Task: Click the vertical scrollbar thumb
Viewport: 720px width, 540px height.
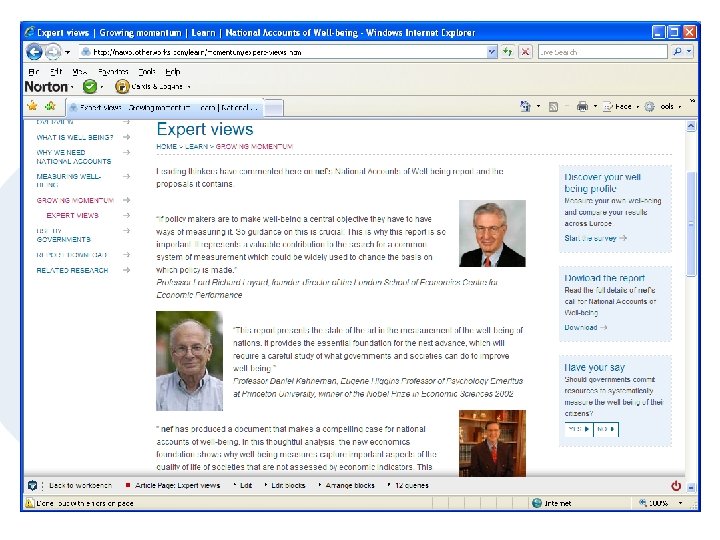Action: pos(691,224)
